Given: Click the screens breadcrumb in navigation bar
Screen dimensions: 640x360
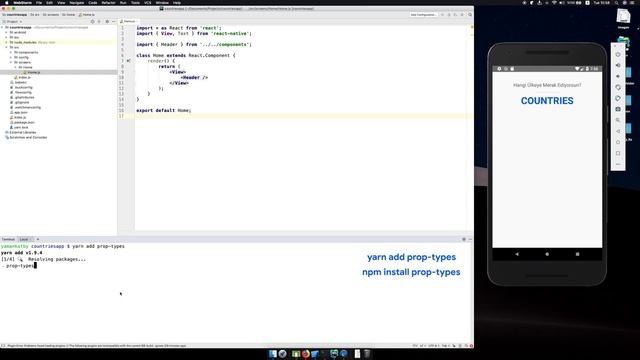Looking at the screenshot, I should [51, 15].
